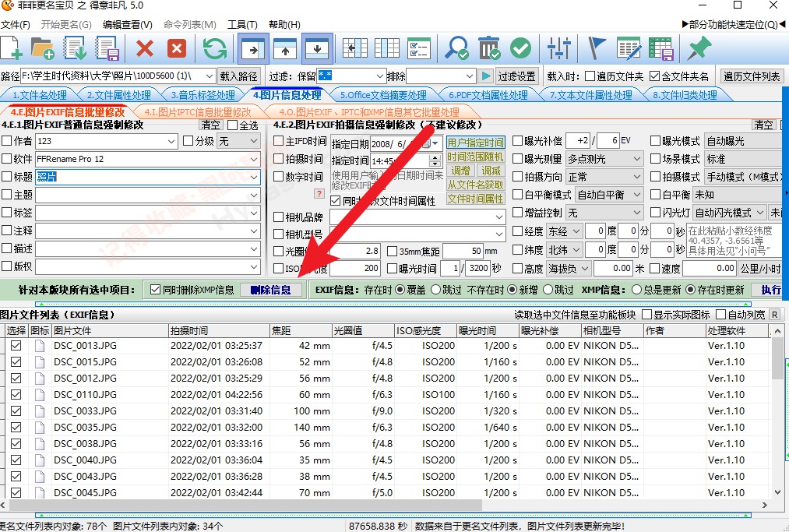The height and width of the screenshot is (532, 789).
Task: Select 跳过 radio next to 覆盖
Action: click(435, 290)
